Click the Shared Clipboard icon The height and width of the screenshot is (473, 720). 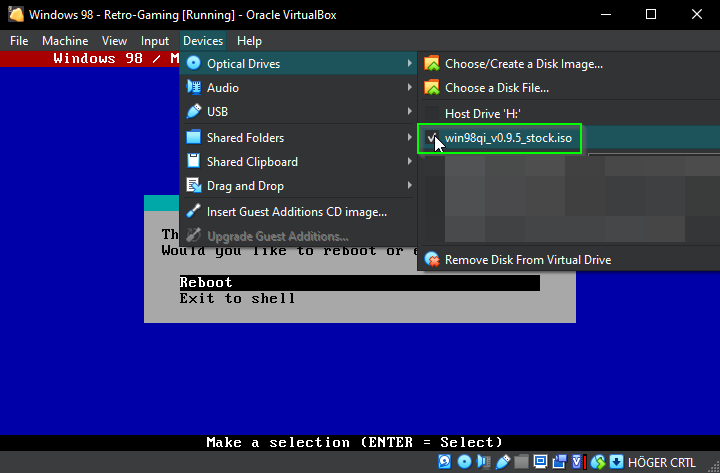[194, 161]
